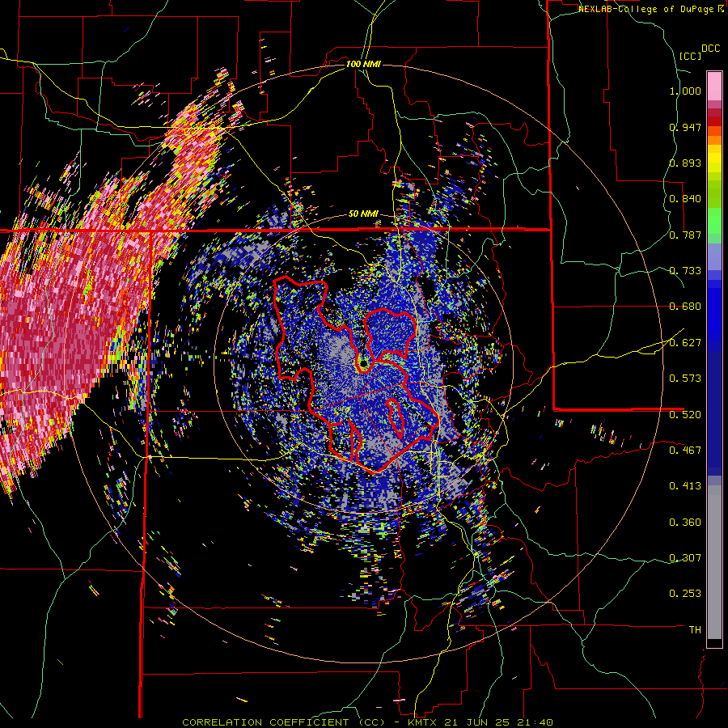
Task: Click the 0.787 scale value
Action: click(685, 235)
